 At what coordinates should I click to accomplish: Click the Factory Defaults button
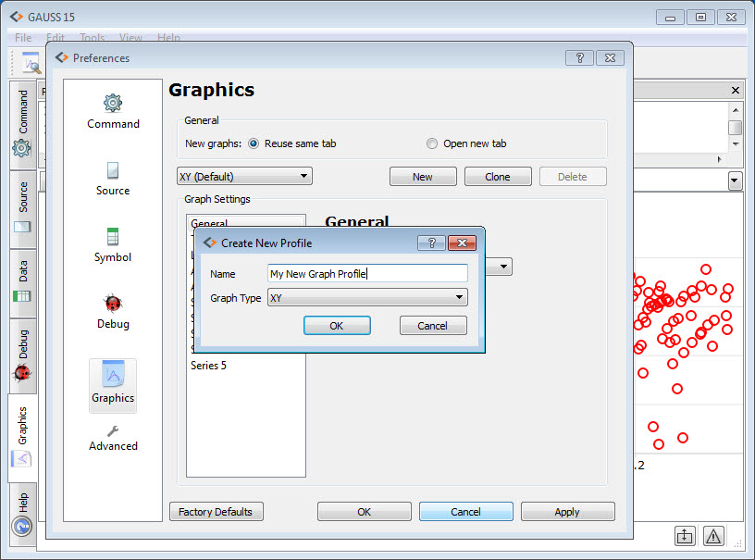(217, 512)
